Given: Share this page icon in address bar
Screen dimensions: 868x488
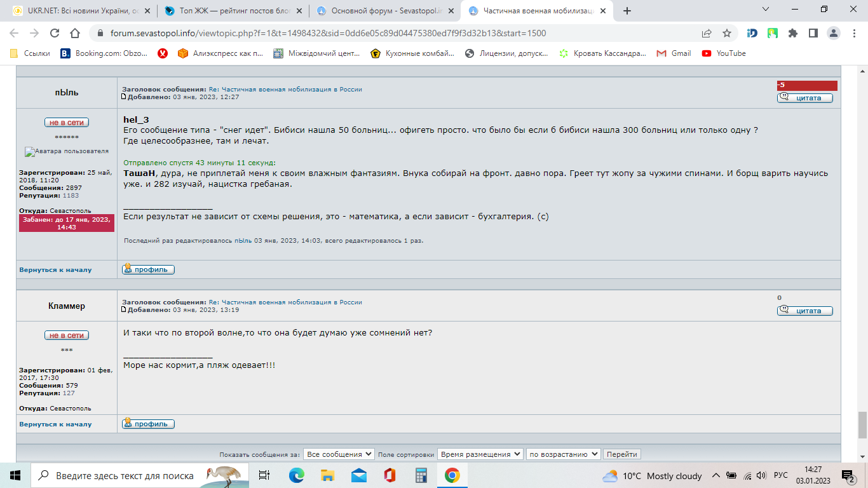Looking at the screenshot, I should click(x=707, y=33).
